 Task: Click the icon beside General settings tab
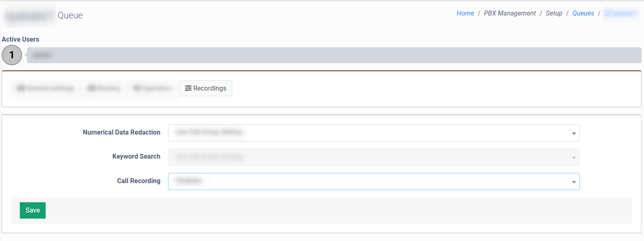coord(21,88)
